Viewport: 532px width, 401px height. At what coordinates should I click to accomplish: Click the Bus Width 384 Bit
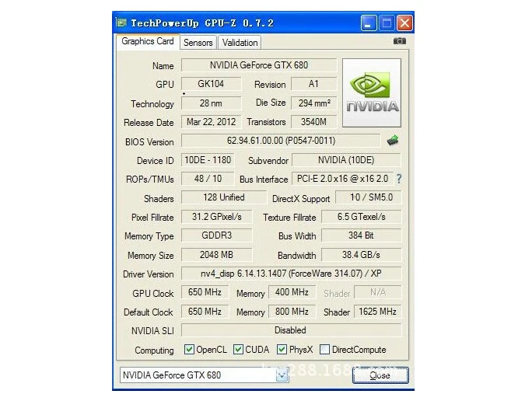pyautogui.click(x=362, y=235)
